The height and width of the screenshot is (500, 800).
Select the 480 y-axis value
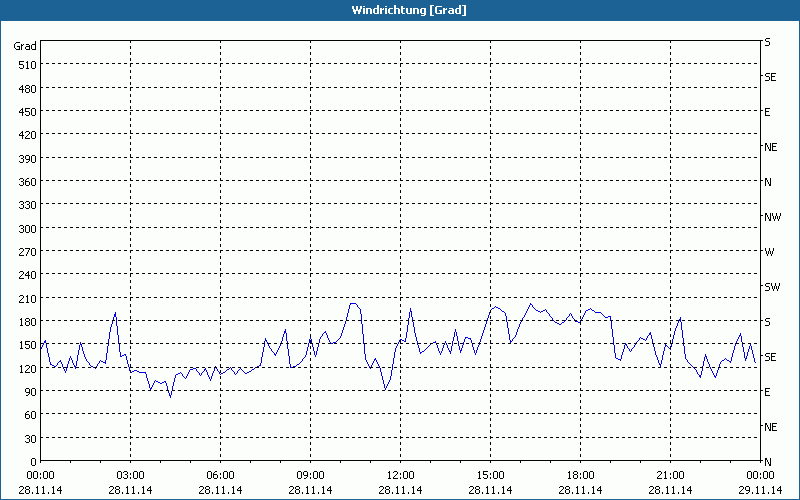point(28,89)
